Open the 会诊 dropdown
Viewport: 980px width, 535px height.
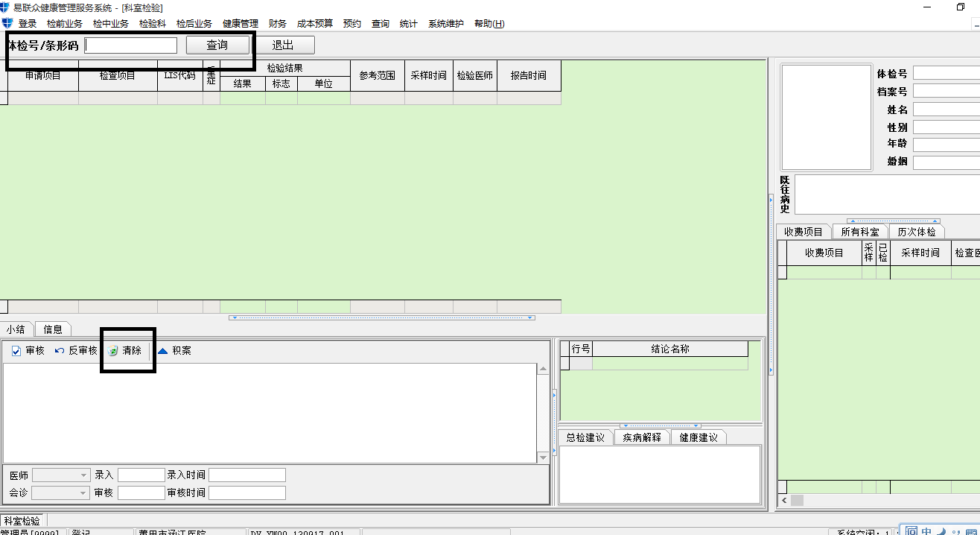pyautogui.click(x=83, y=493)
